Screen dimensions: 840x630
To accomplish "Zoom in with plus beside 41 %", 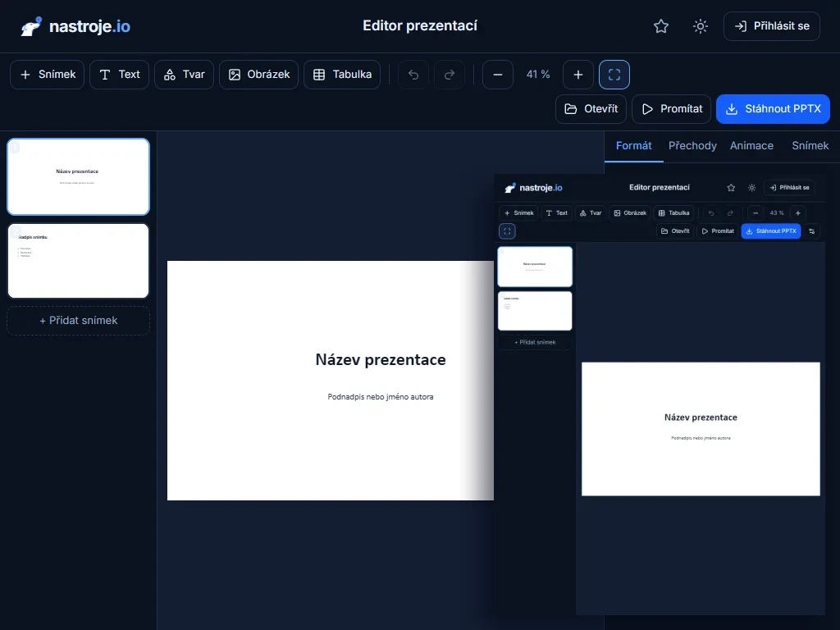I will [x=578, y=75].
